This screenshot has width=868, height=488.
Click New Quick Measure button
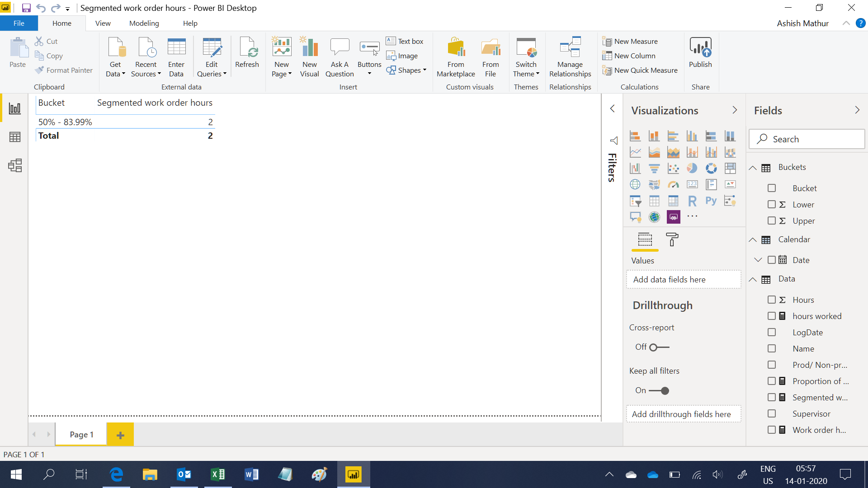click(x=640, y=70)
